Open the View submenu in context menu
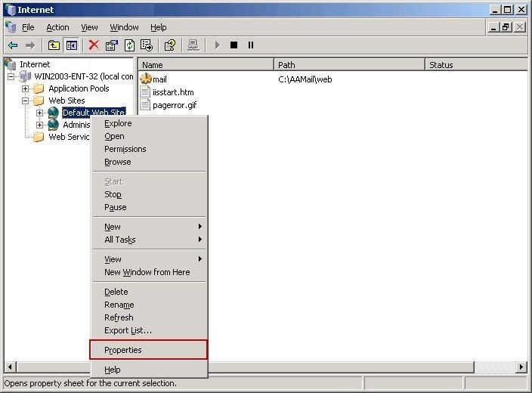 [x=150, y=259]
